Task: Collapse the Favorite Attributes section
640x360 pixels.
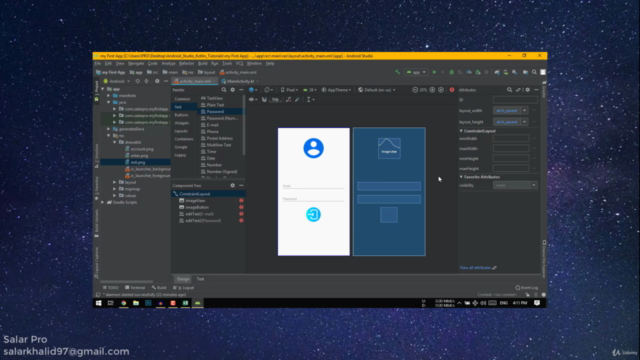Action: (x=461, y=177)
